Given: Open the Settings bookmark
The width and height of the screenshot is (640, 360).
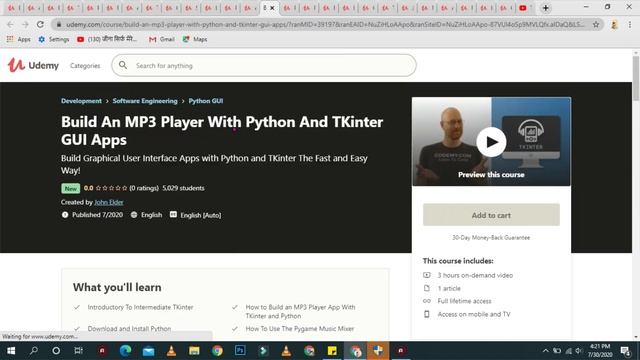Looking at the screenshot, I should (x=53, y=39).
